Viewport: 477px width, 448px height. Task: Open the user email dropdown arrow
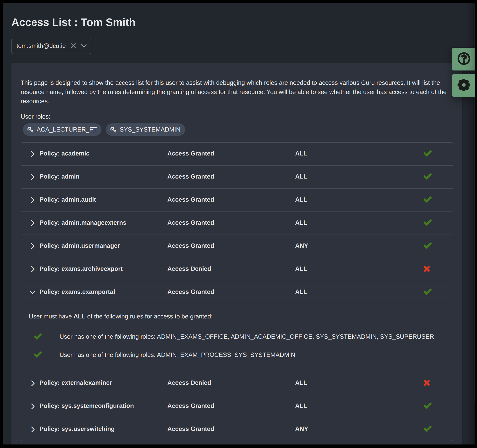pyautogui.click(x=84, y=46)
